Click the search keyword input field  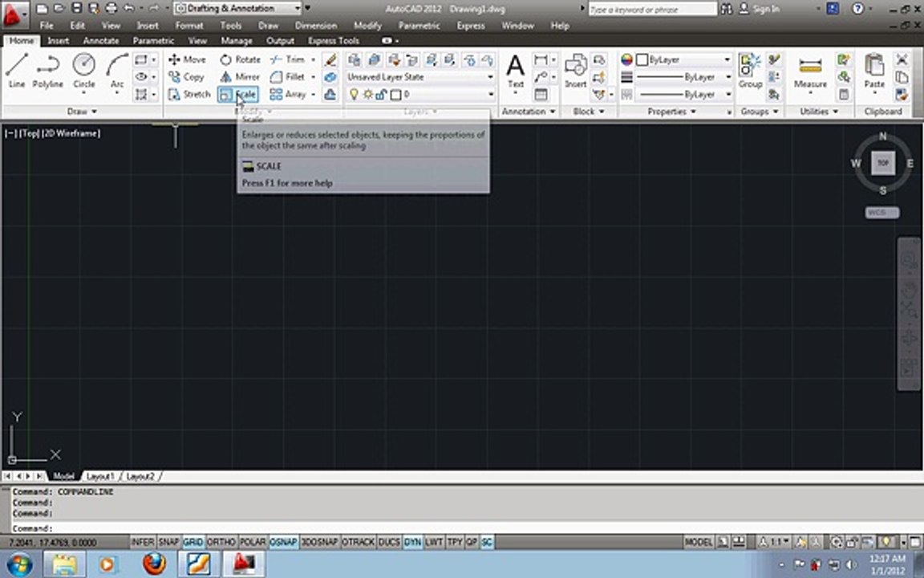point(652,9)
